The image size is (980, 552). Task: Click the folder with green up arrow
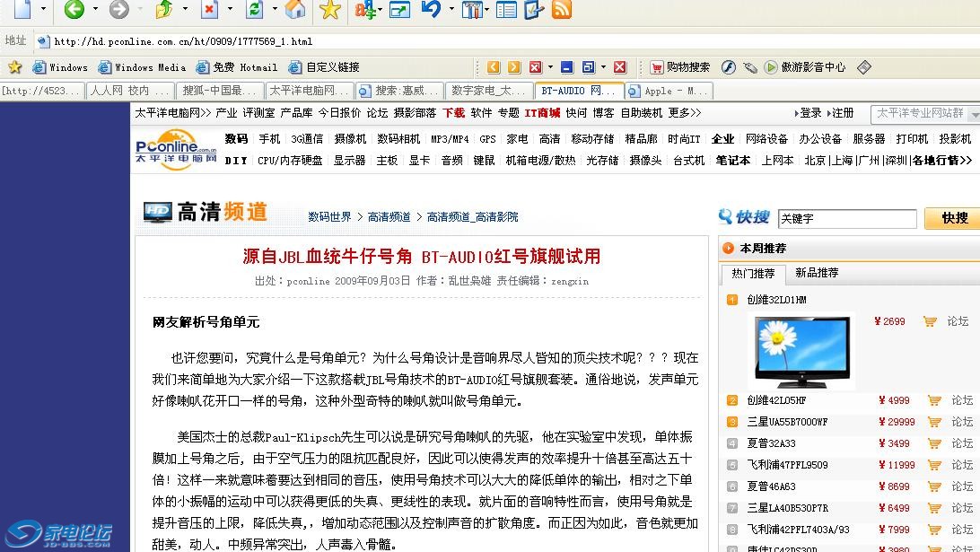164,9
